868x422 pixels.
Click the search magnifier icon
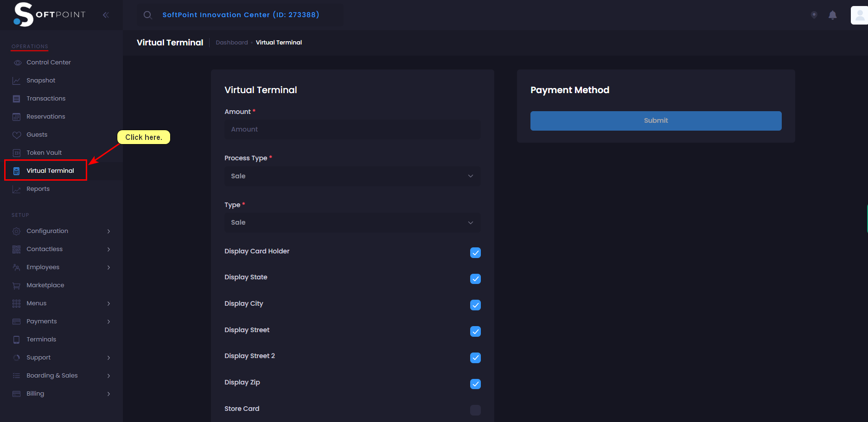(x=147, y=15)
